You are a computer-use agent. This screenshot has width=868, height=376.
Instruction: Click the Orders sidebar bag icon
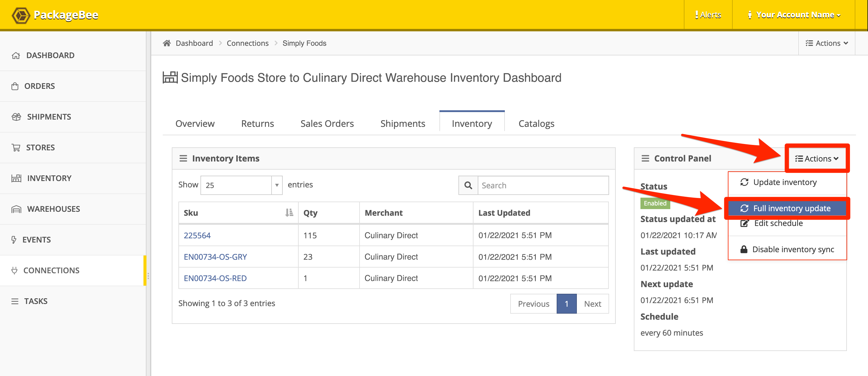click(15, 86)
